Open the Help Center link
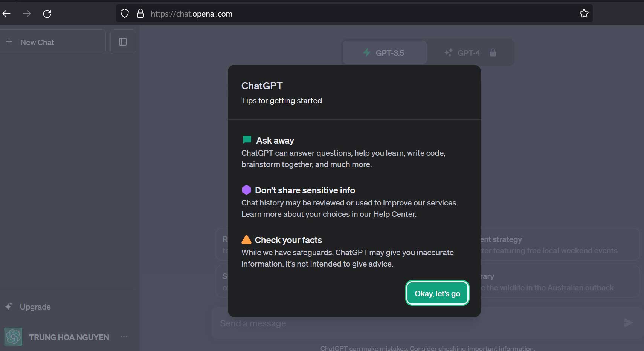The image size is (644, 351). 394,214
